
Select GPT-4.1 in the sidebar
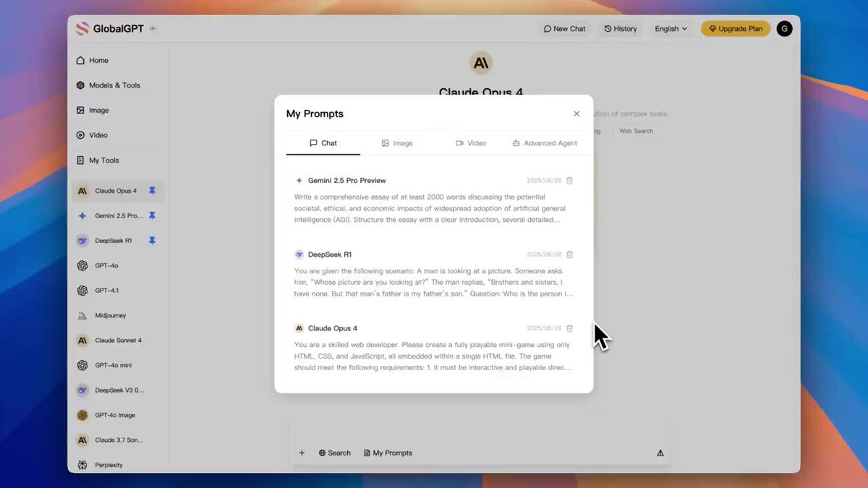(x=118, y=291)
